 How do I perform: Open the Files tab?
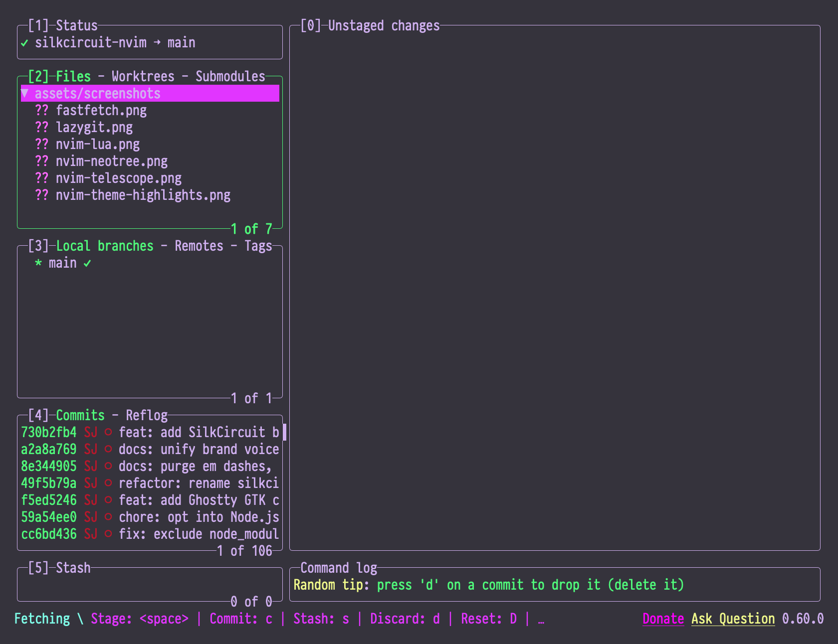click(x=73, y=76)
